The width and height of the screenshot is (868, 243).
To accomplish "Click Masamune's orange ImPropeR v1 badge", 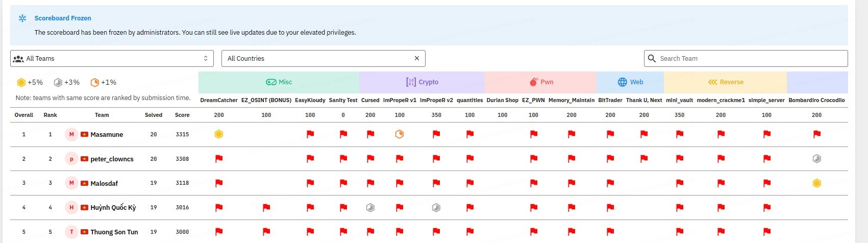I will tap(400, 134).
